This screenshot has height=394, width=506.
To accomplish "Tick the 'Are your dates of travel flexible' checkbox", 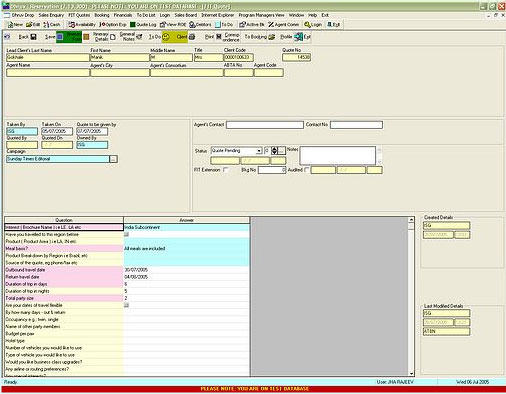I will [126, 305].
